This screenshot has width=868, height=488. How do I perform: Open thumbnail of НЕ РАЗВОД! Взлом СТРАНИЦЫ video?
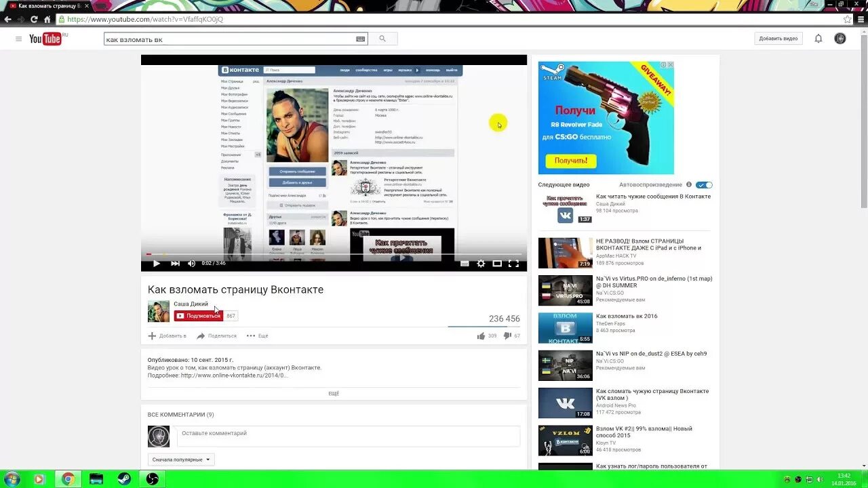tap(566, 253)
